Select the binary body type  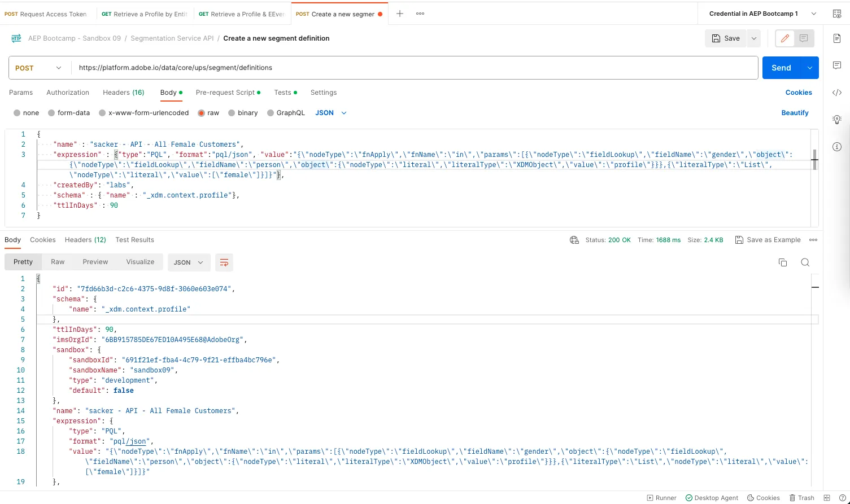[243, 113]
